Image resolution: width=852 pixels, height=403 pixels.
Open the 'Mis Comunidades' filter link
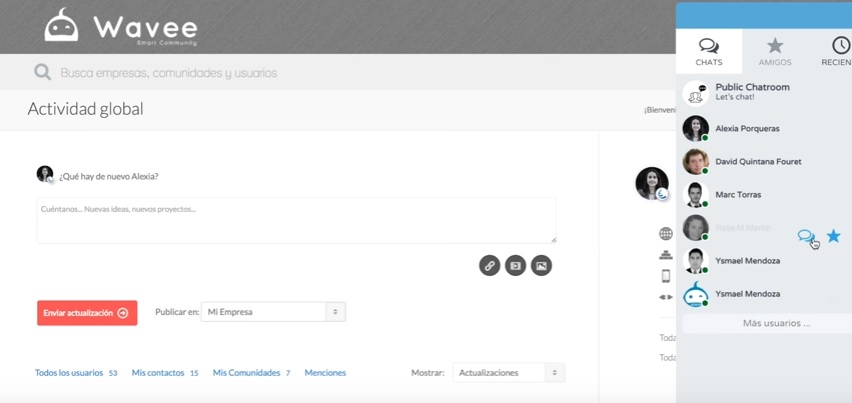(246, 373)
